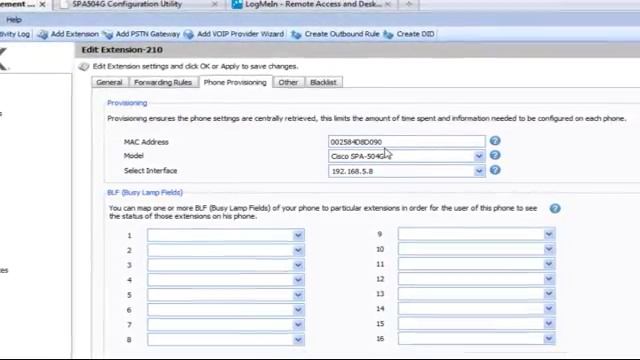Click the LogMeIn tab favicon

pos(237,4)
